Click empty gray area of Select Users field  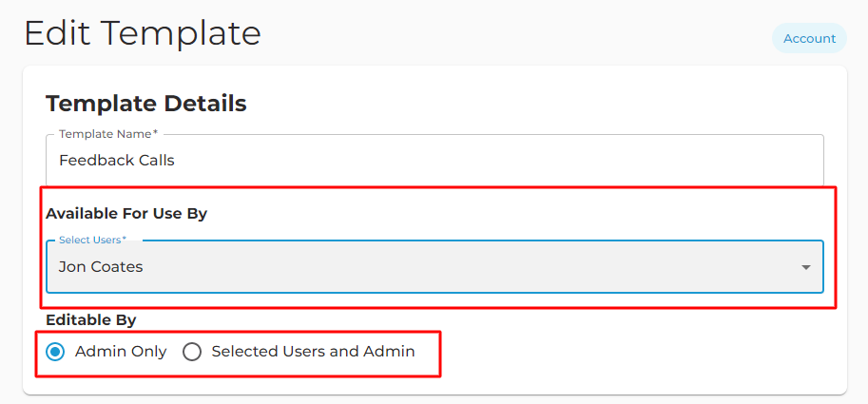pos(471,267)
